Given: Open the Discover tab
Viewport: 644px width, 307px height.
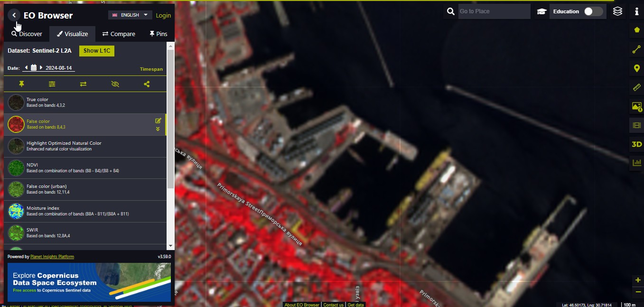Looking at the screenshot, I should click(27, 34).
